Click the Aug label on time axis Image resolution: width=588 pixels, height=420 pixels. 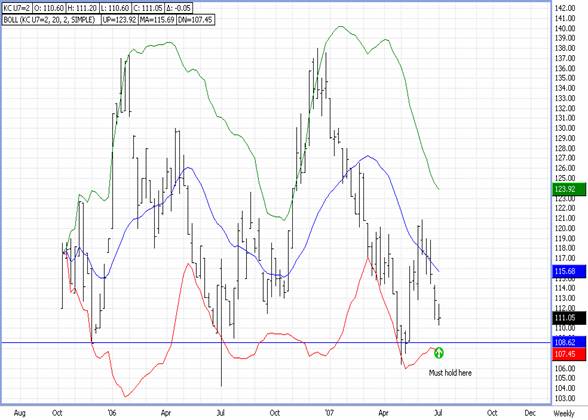point(20,413)
